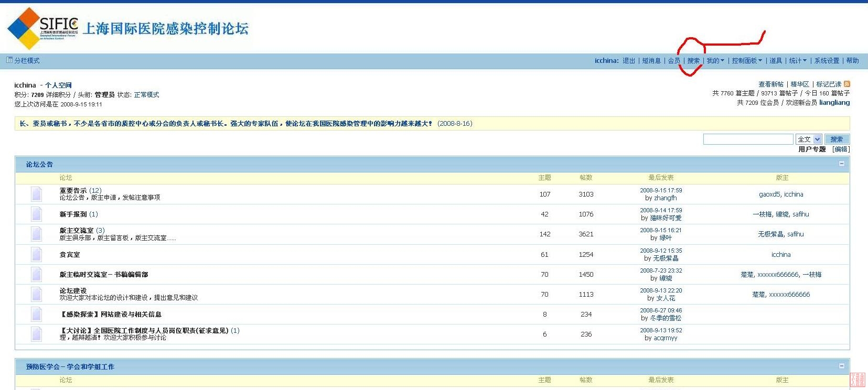Open the 贵宾室 forum
Screen dimensions: 868x390
[x=70, y=254]
